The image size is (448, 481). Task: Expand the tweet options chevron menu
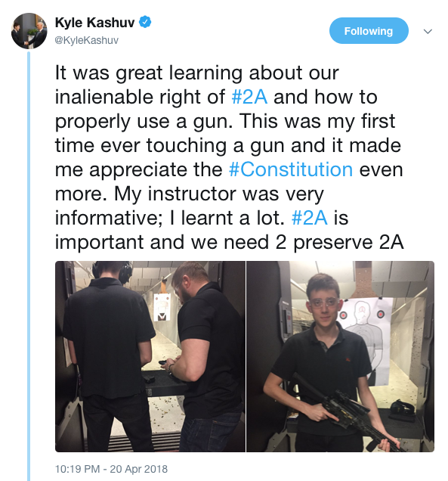(x=428, y=31)
